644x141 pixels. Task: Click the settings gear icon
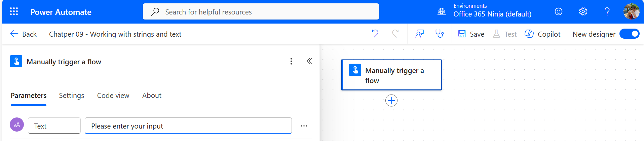pyautogui.click(x=583, y=12)
